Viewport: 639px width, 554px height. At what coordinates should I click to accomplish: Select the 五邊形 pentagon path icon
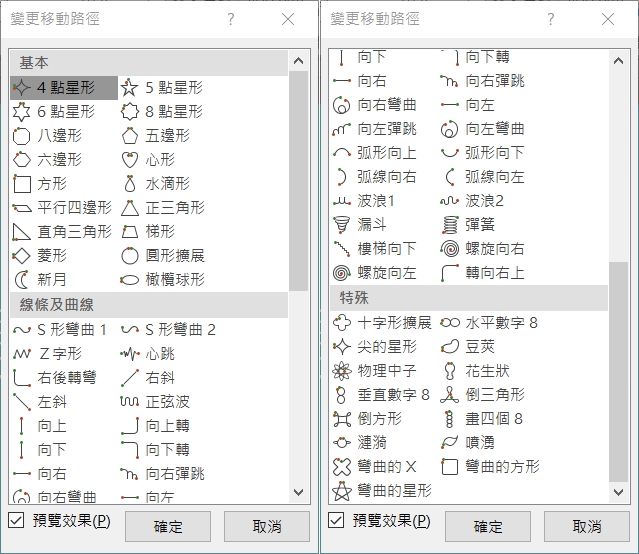pos(130,136)
